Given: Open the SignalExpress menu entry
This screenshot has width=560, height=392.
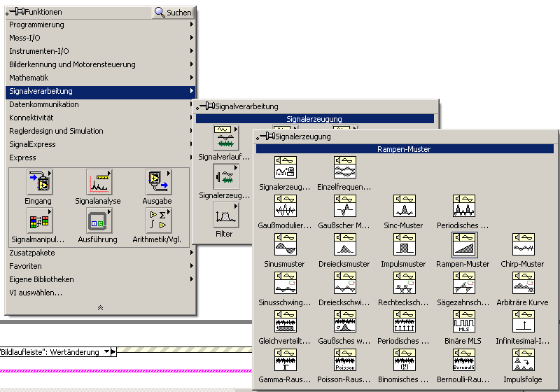Looking at the screenshot, I should (x=100, y=144).
